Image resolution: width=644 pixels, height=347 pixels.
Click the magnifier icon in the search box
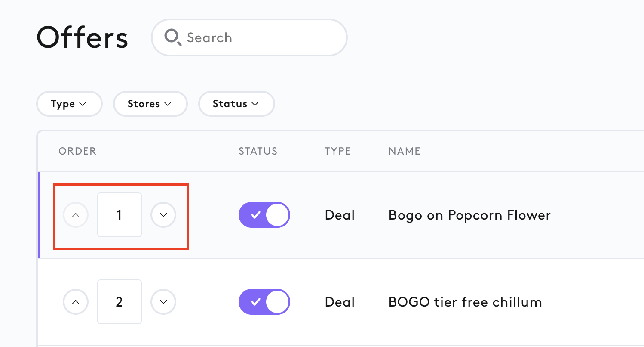click(173, 38)
